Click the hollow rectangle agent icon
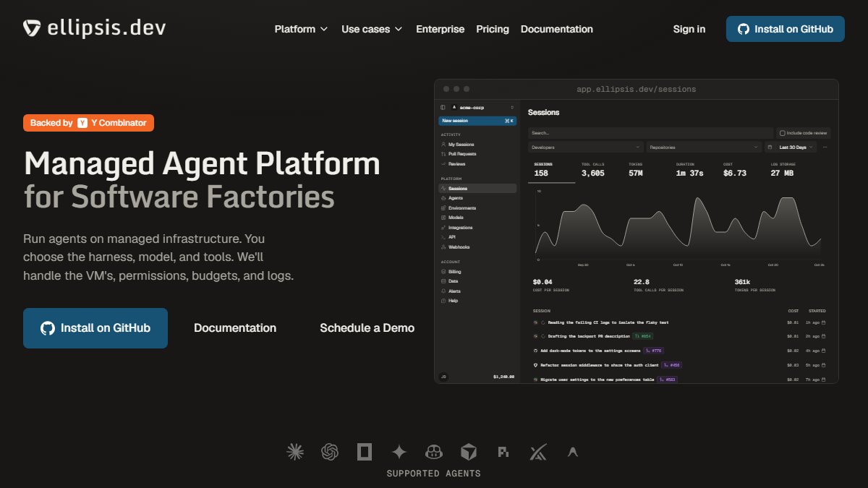This screenshot has width=868, height=488. (x=365, y=452)
